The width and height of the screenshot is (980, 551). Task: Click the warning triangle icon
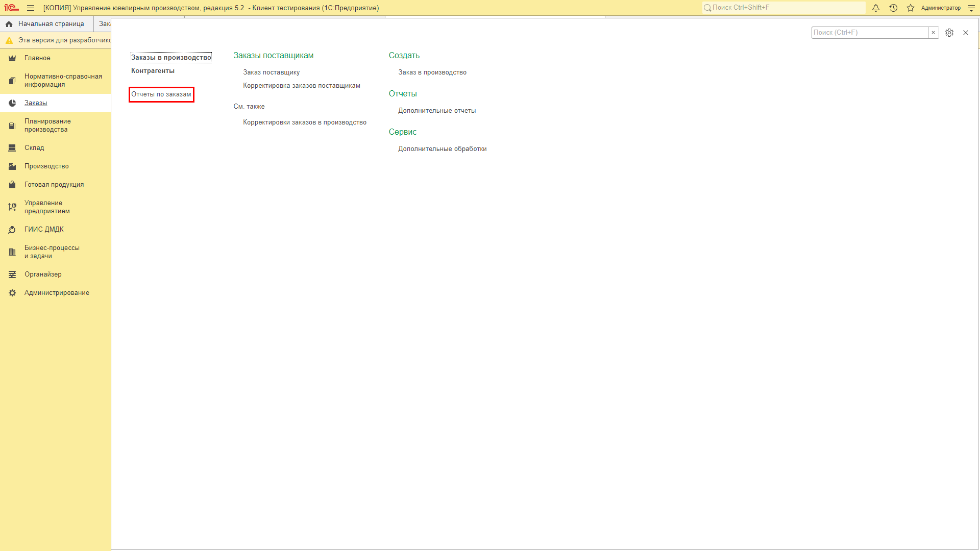coord(9,40)
